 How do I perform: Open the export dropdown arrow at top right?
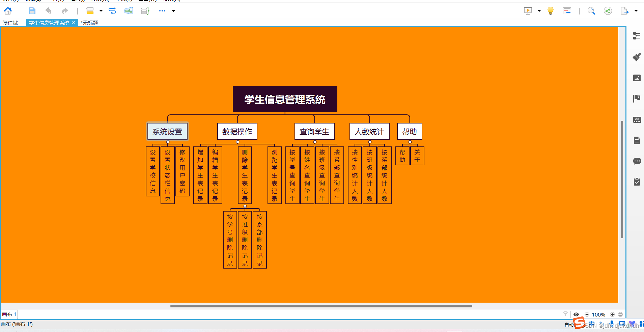(x=636, y=11)
